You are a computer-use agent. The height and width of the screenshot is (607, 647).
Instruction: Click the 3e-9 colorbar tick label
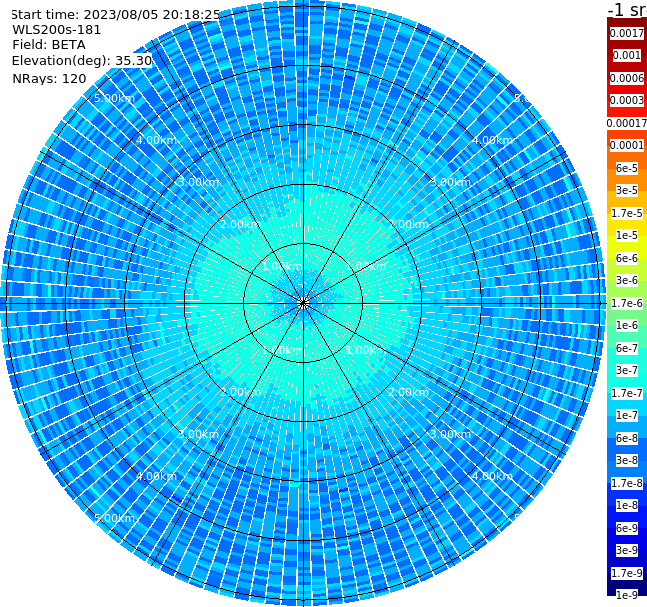(627, 550)
